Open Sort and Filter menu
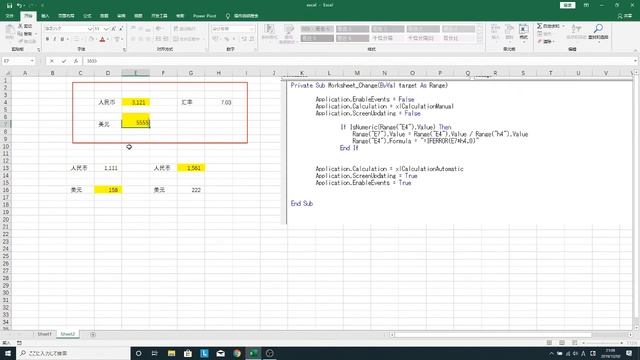The height and width of the screenshot is (360, 640). pyautogui.click(x=576, y=32)
